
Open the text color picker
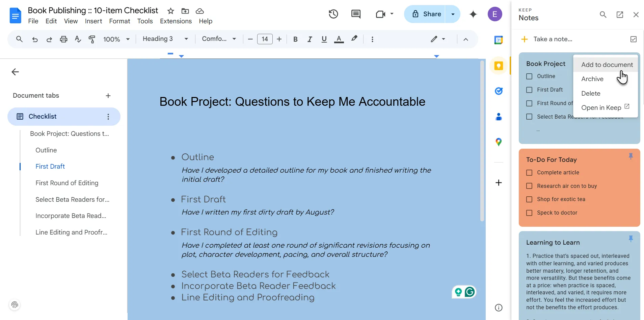339,39
